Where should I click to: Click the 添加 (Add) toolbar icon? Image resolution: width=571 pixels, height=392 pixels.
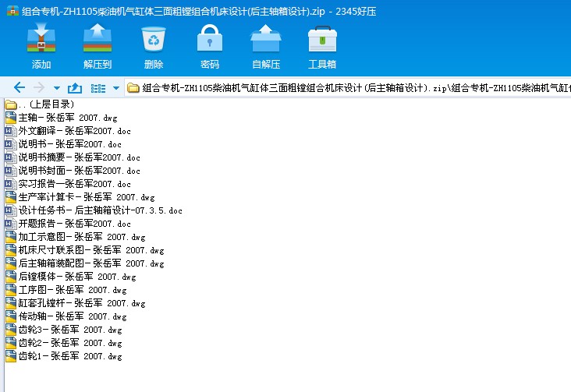pyautogui.click(x=41, y=38)
